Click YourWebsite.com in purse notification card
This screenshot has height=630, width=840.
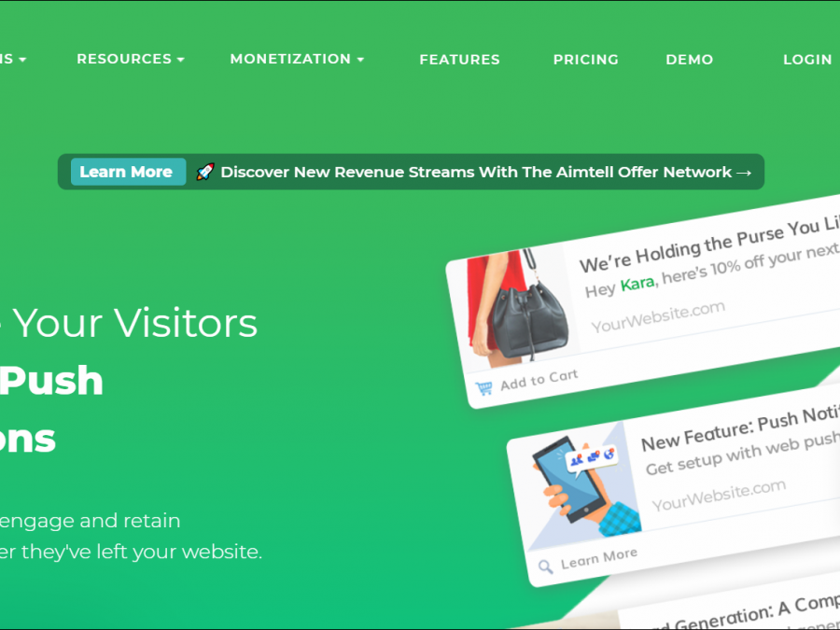[658, 316]
